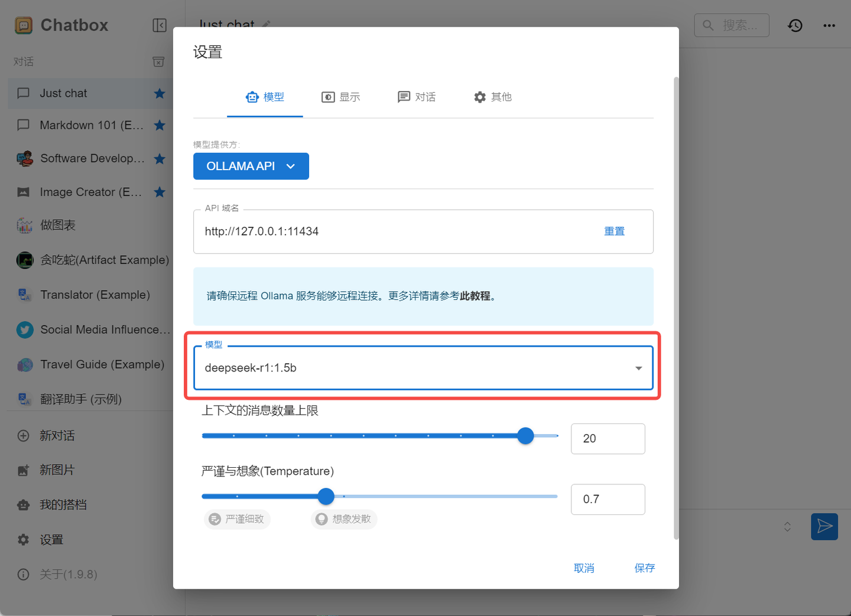The width and height of the screenshot is (851, 616).
Task: Collapse the sidebar with the collapse icon
Action: pos(159,25)
